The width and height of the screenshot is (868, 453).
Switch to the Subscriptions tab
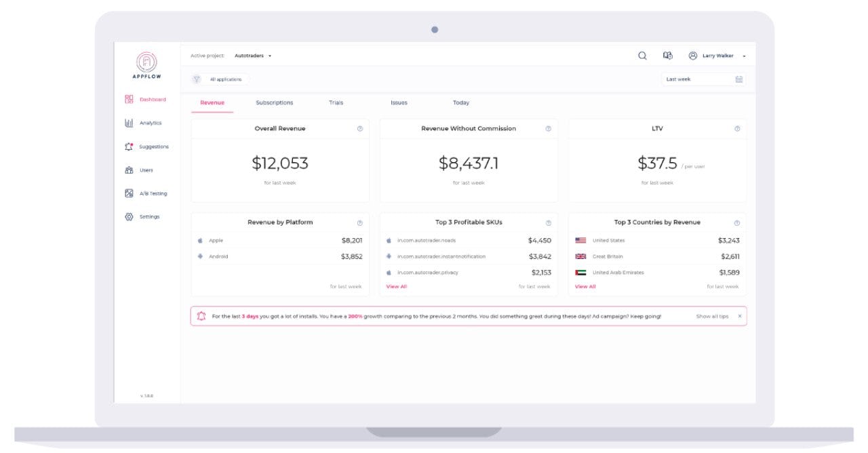(x=275, y=102)
